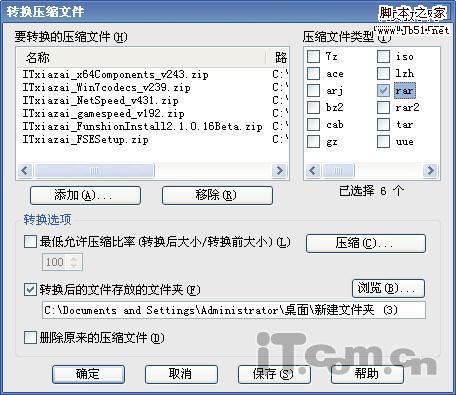Screen dimensions: 456x395
Task: Select ITxiazai_NetSpeed_v431.zip in list
Action: point(100,100)
